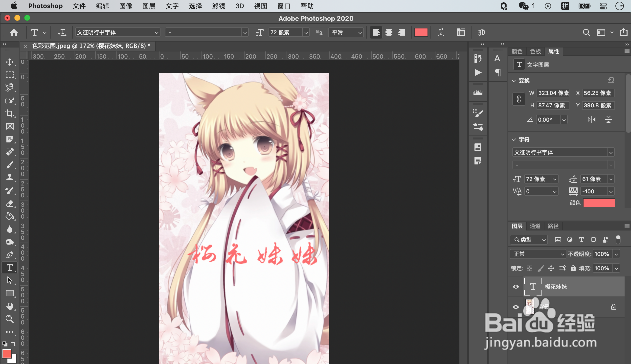Click the Home icon in options bar
Image resolution: width=631 pixels, height=364 pixels.
point(14,32)
